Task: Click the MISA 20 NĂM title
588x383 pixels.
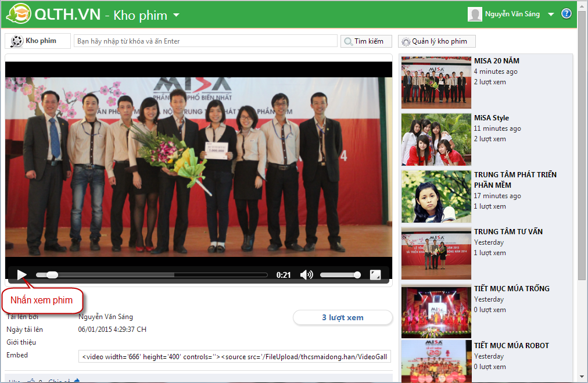Action: (x=497, y=61)
